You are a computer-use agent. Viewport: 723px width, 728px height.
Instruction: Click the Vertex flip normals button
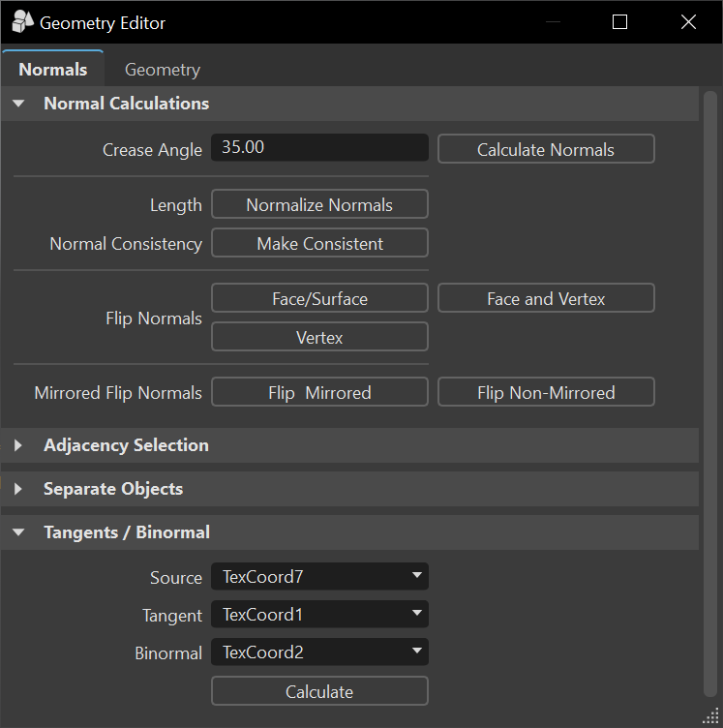319,337
